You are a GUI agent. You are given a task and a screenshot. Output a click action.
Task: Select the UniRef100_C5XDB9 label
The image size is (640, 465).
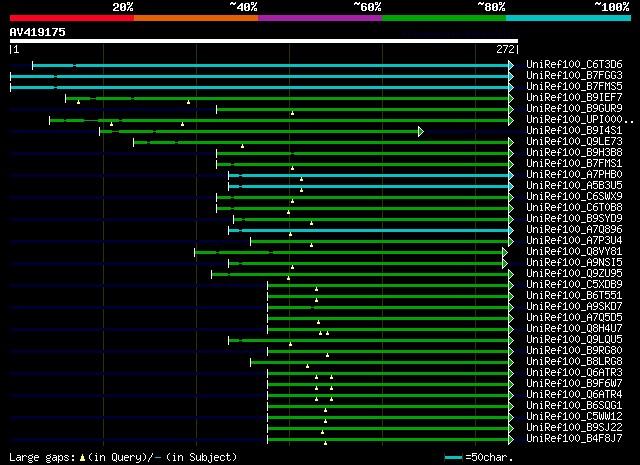click(x=574, y=285)
